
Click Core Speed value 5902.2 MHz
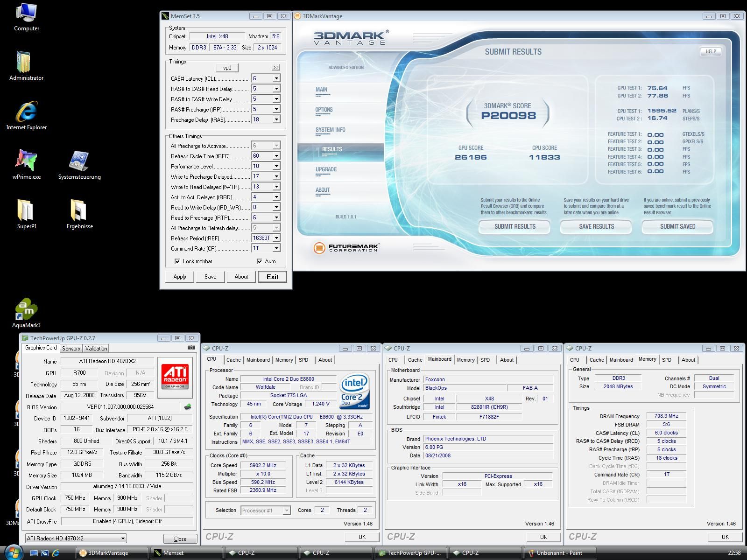[x=263, y=465]
